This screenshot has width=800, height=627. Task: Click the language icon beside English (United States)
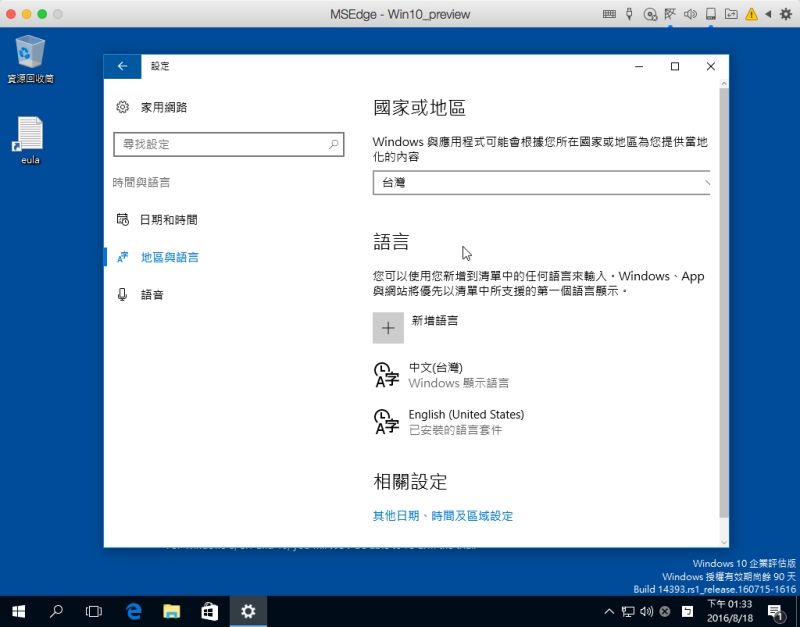click(387, 422)
